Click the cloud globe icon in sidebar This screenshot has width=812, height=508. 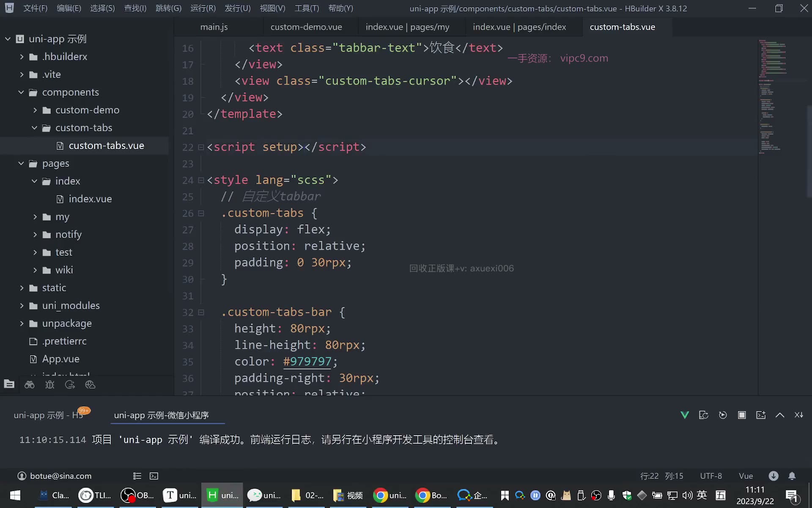pyautogui.click(x=90, y=384)
